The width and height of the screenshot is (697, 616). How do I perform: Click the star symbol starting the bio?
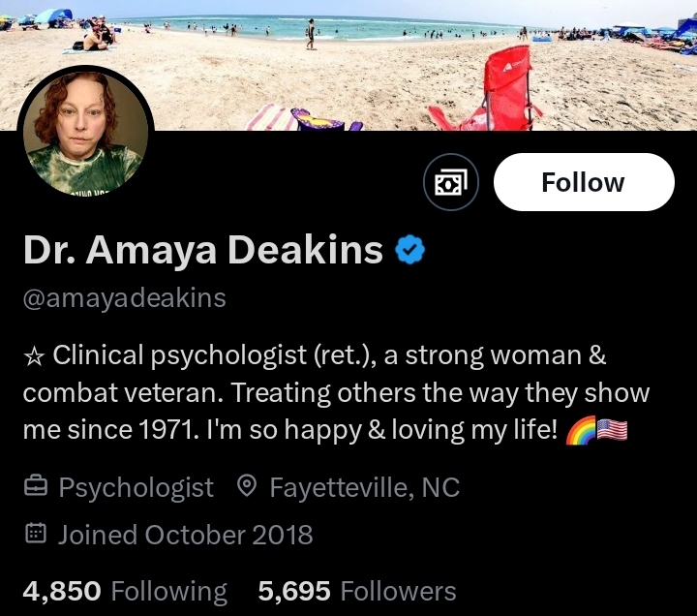click(x=34, y=356)
